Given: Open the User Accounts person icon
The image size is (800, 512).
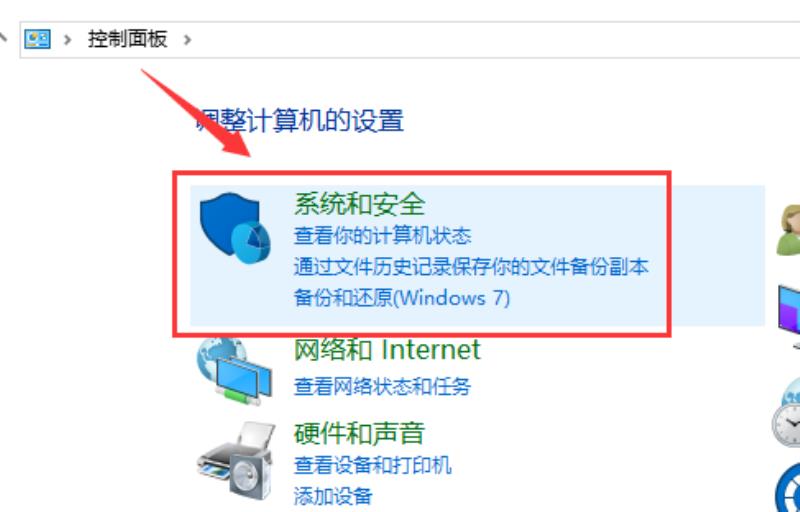Looking at the screenshot, I should [788, 229].
